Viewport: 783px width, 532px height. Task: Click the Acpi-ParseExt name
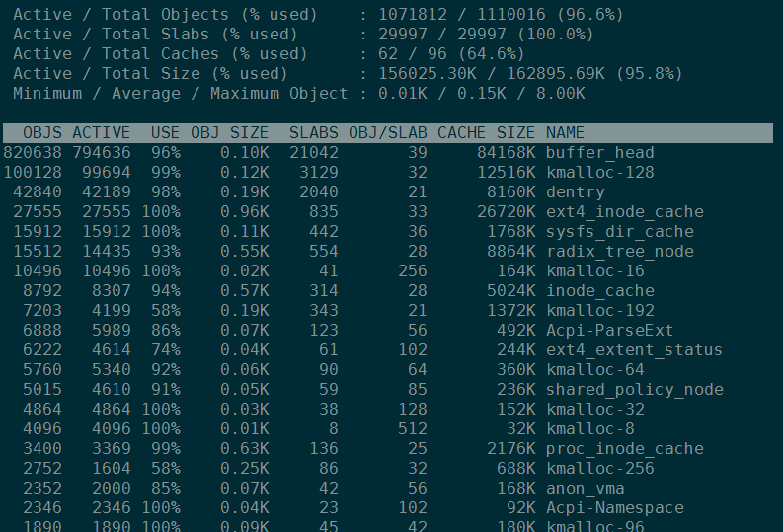[610, 330]
